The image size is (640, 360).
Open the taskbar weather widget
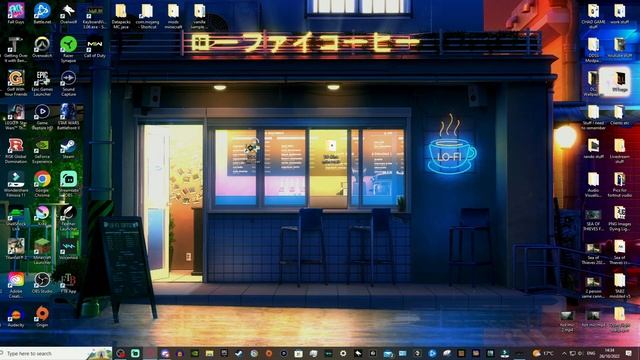(544, 353)
